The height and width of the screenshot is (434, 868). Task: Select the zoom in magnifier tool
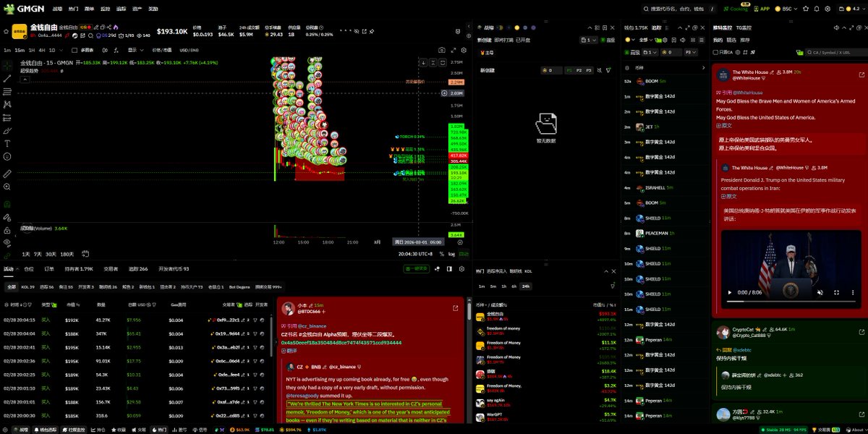tap(7, 187)
